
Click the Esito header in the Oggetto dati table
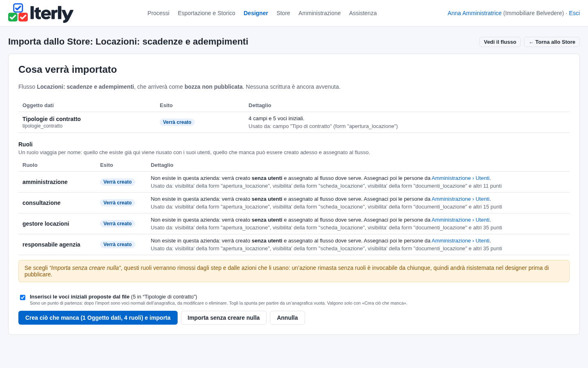point(166,105)
